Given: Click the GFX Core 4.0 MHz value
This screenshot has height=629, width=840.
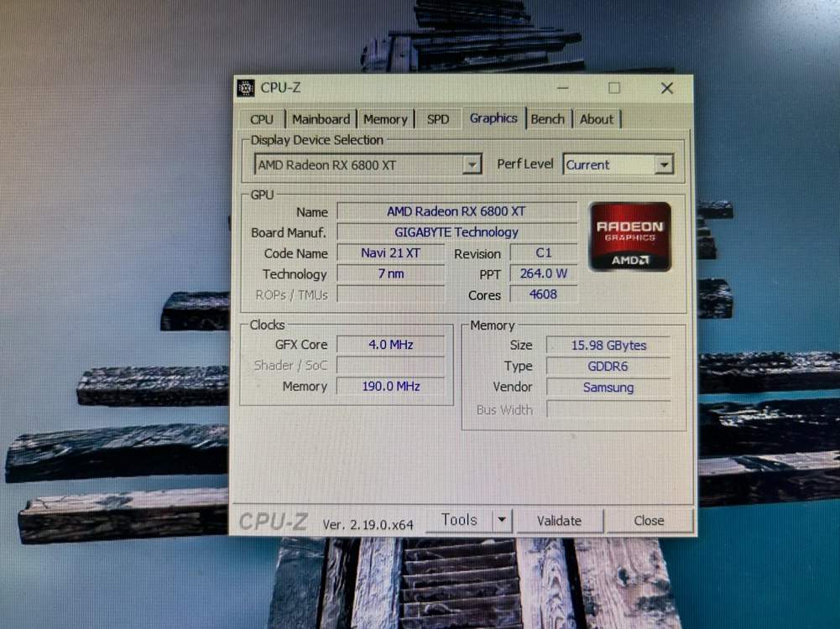Looking at the screenshot, I should tap(390, 345).
